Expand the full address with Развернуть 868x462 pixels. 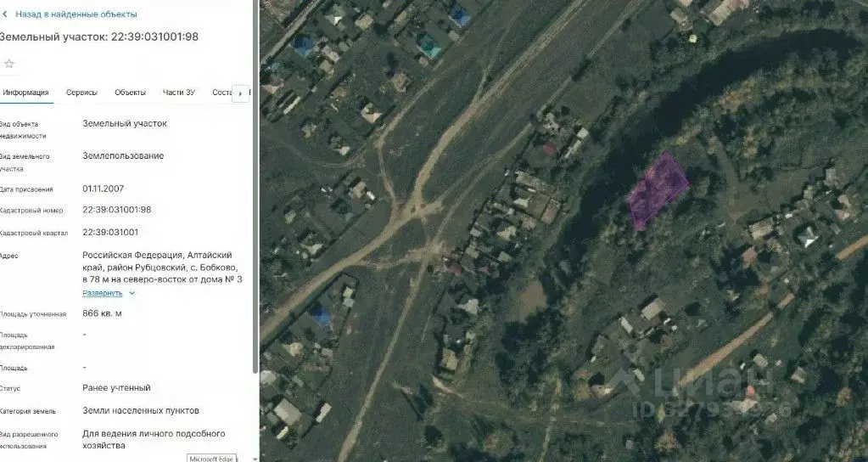[103, 293]
